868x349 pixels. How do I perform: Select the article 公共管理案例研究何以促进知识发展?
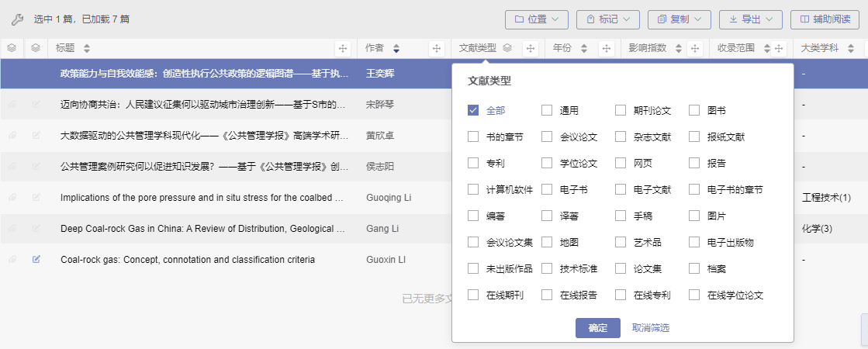pos(204,167)
